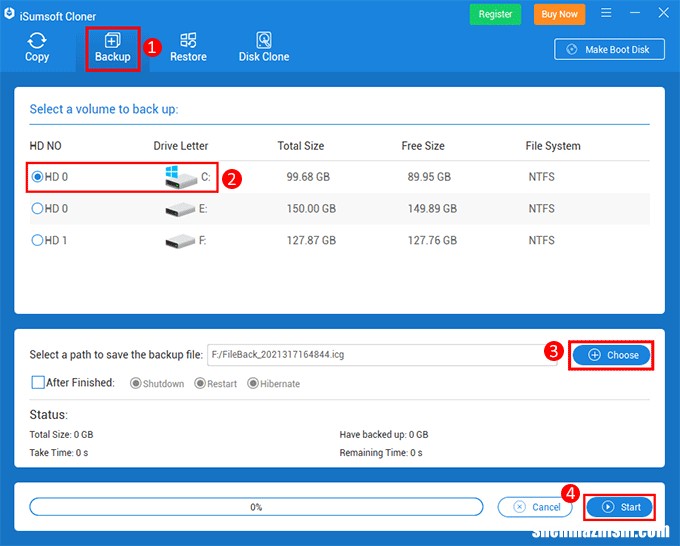Click the 99.68 GB total size cell
This screenshot has width=680, height=546.
tap(308, 177)
